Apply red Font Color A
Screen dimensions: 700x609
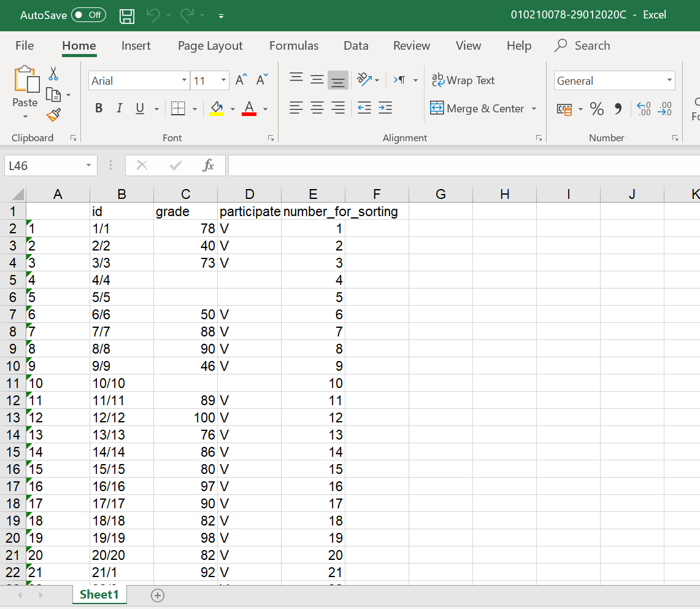[x=249, y=108]
